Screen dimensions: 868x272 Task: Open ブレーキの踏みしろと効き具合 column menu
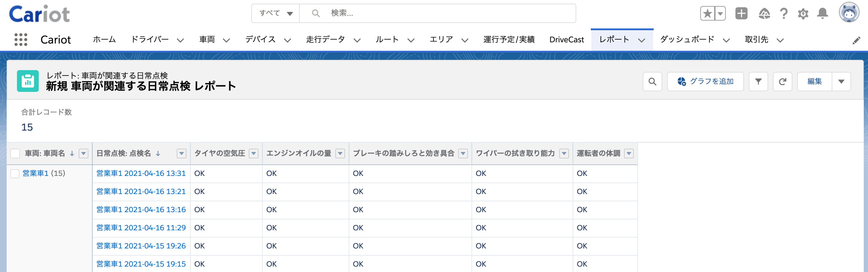(463, 154)
